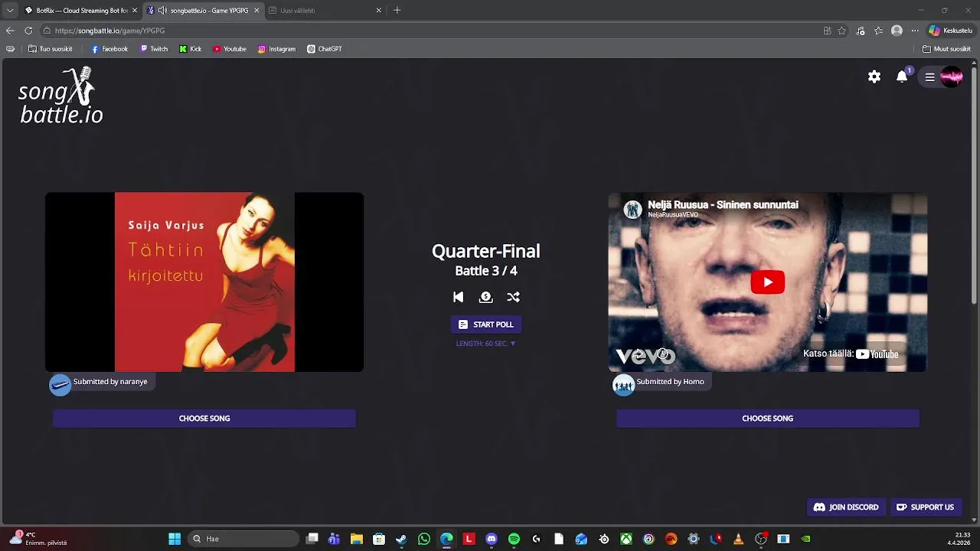Open File Explorer from taskbar

356,539
